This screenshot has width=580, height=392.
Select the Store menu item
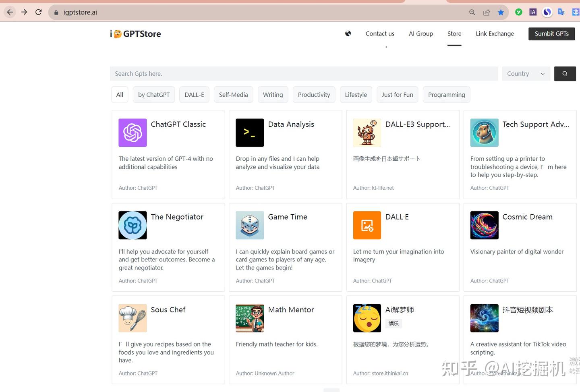454,34
